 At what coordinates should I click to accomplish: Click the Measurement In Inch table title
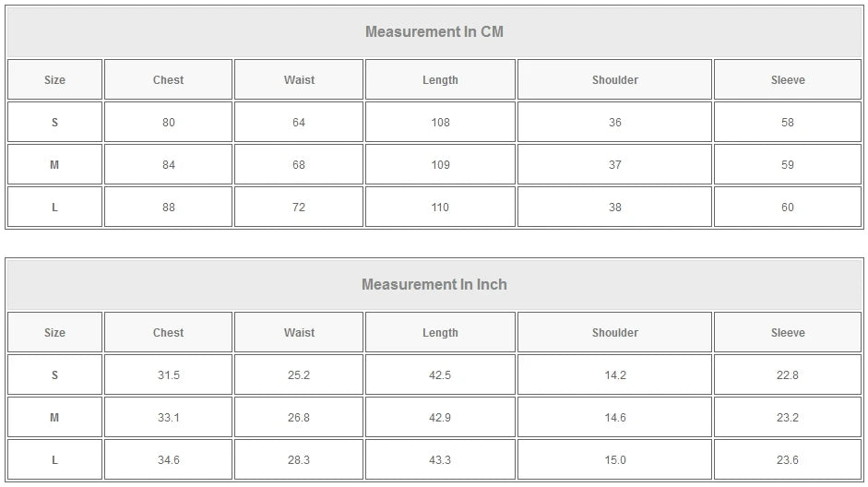tap(434, 284)
